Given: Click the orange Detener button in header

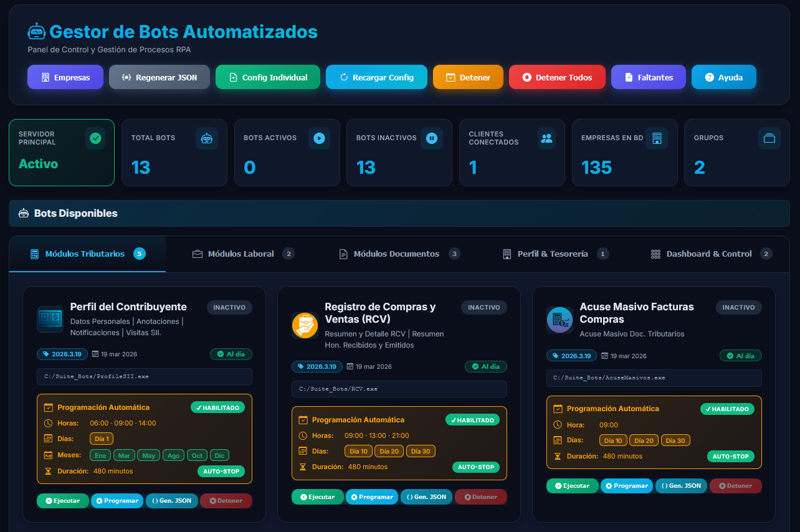Looking at the screenshot, I should [468, 77].
